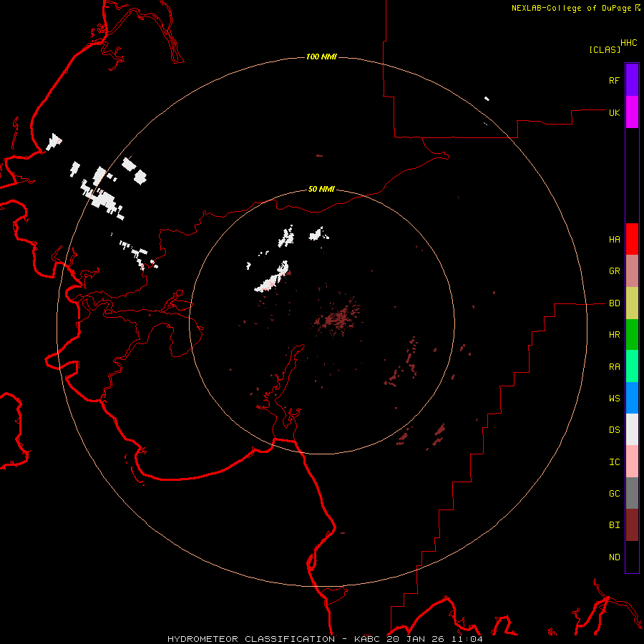Click the RF legend label

[614, 80]
